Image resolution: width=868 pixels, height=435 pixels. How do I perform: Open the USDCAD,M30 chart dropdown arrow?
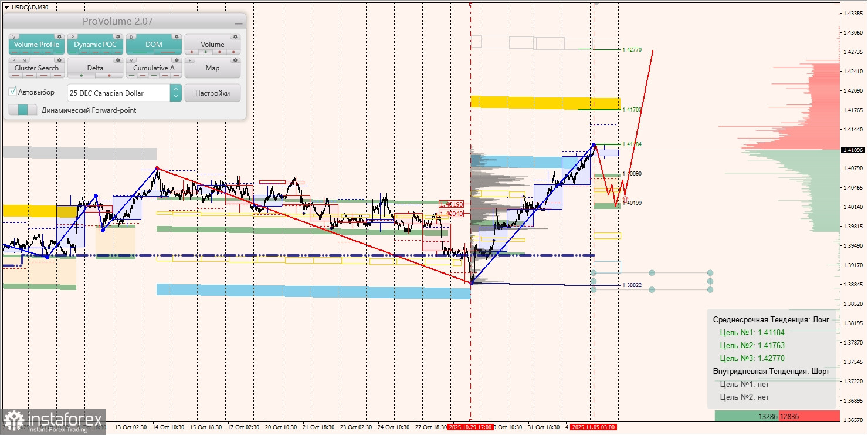click(6, 8)
